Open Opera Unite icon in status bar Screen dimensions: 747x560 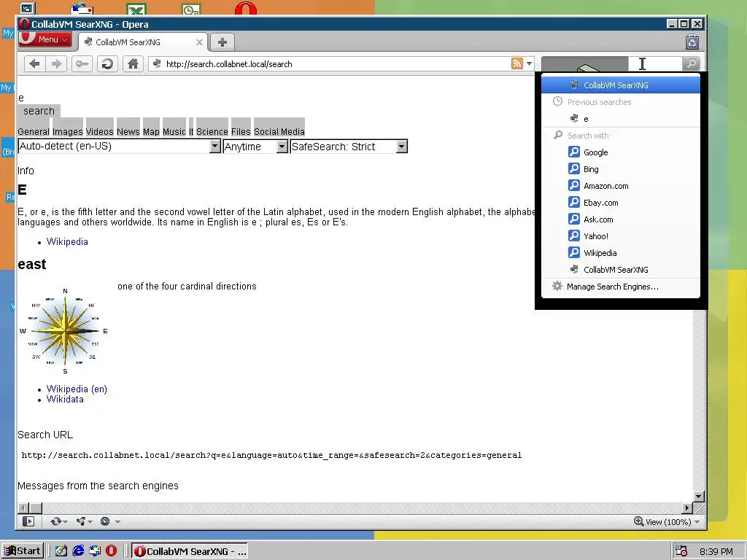pyautogui.click(x=85, y=521)
